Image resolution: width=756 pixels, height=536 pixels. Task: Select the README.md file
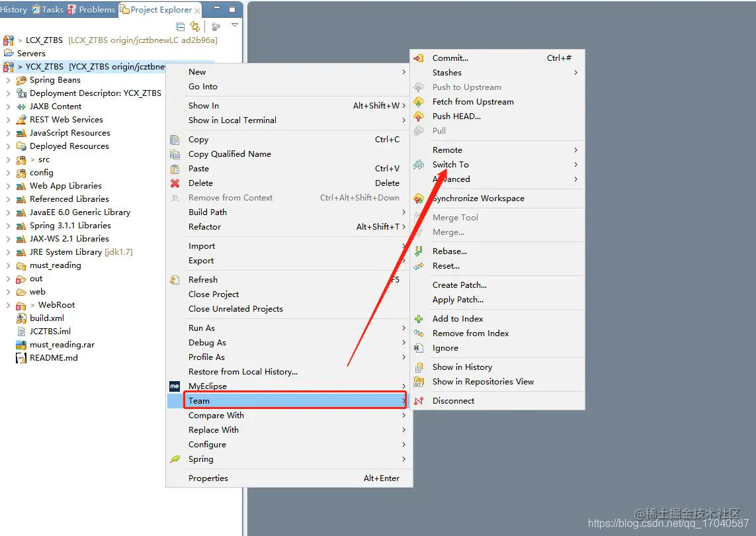pyautogui.click(x=54, y=358)
